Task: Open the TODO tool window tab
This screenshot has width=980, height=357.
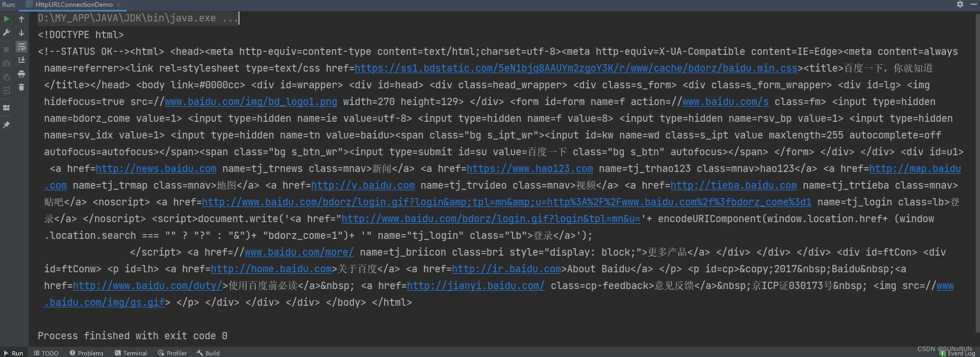Action: coord(46,353)
